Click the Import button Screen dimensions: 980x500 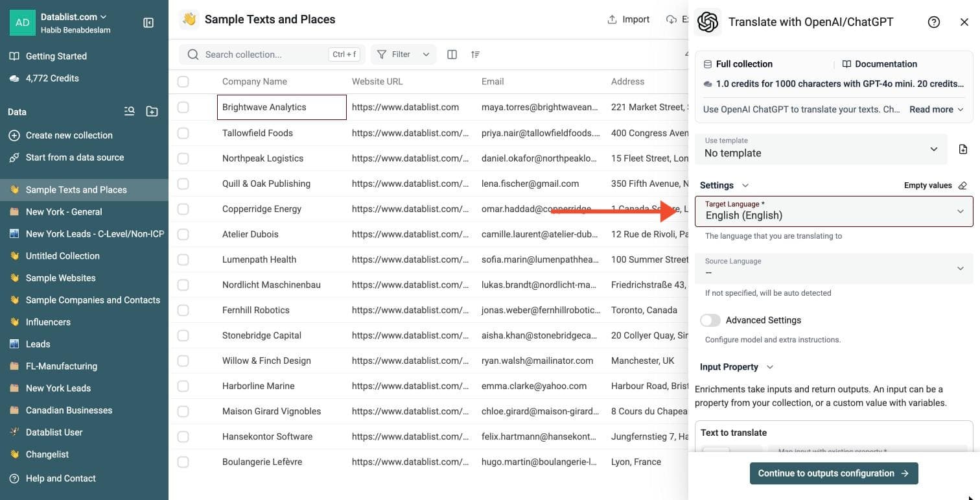pos(629,19)
